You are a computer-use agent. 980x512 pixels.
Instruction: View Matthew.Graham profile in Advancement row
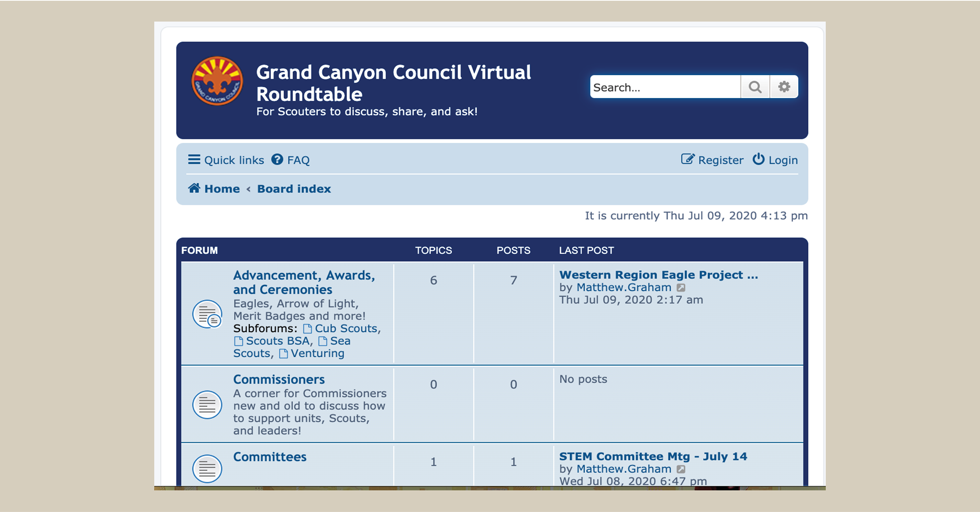[x=624, y=288]
